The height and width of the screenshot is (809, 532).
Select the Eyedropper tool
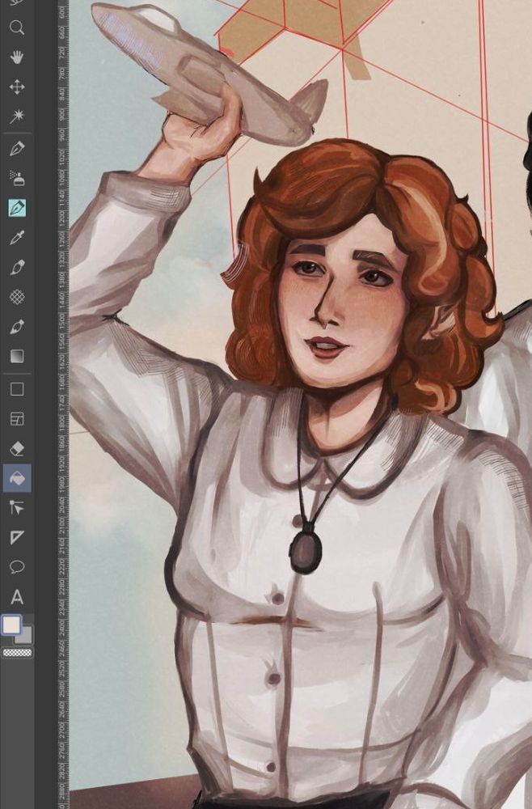pyautogui.click(x=17, y=237)
